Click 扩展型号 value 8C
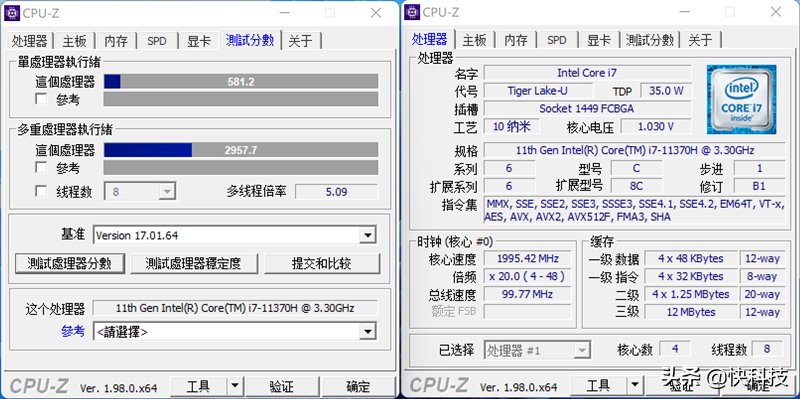800x399 pixels. [x=636, y=186]
